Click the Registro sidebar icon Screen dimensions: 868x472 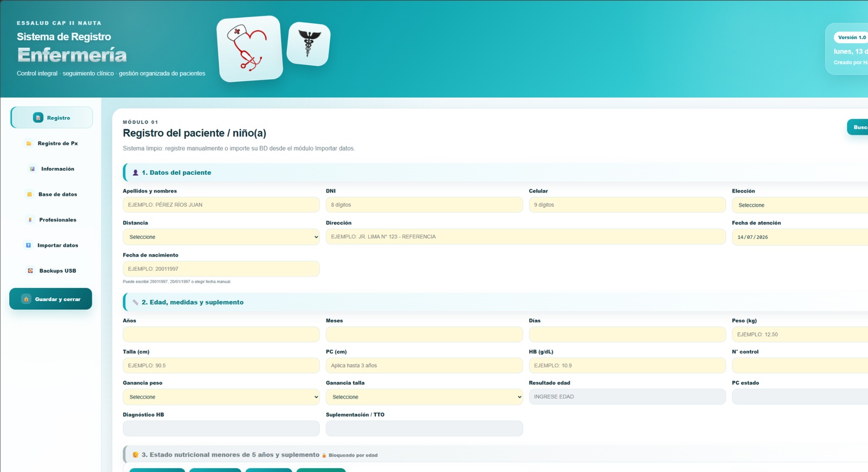click(x=38, y=118)
